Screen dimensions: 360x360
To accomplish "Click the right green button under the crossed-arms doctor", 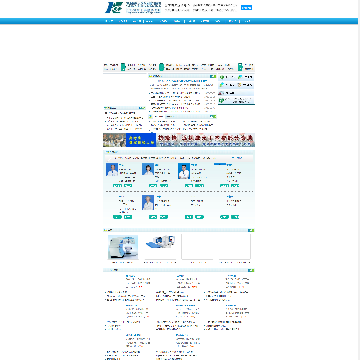I will (x=199, y=185).
